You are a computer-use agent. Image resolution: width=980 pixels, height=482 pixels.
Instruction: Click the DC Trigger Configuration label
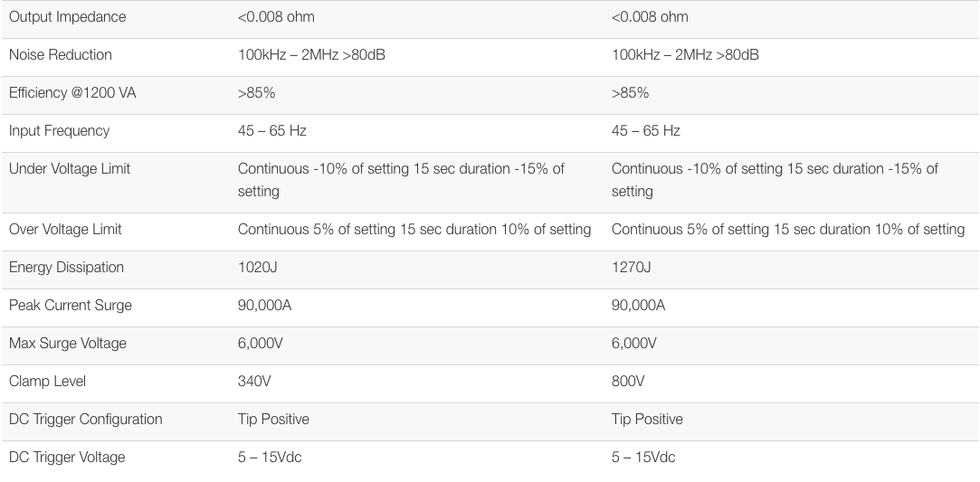pos(86,420)
